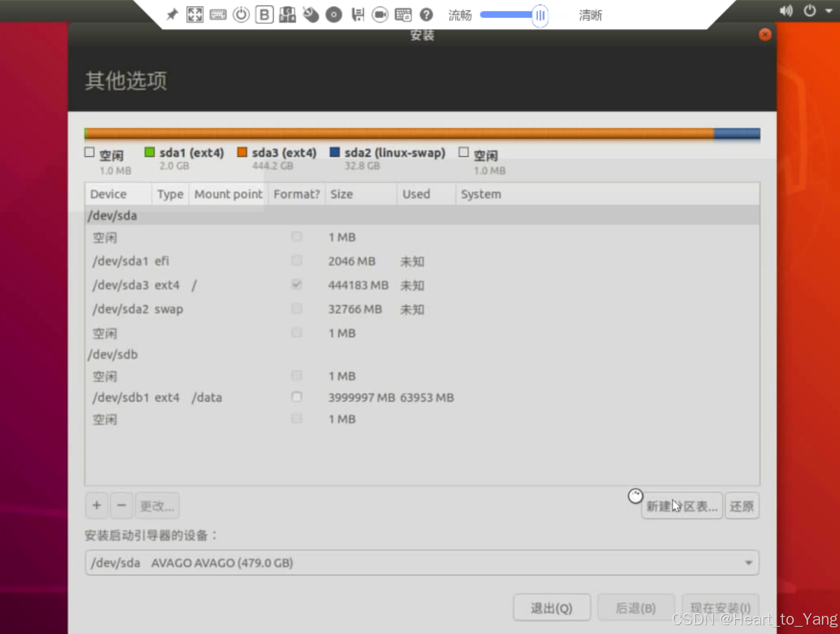Viewport: 840px width, 634px height.
Task: Adjust the 流畅-清晰 quality slider handle
Action: (540, 15)
